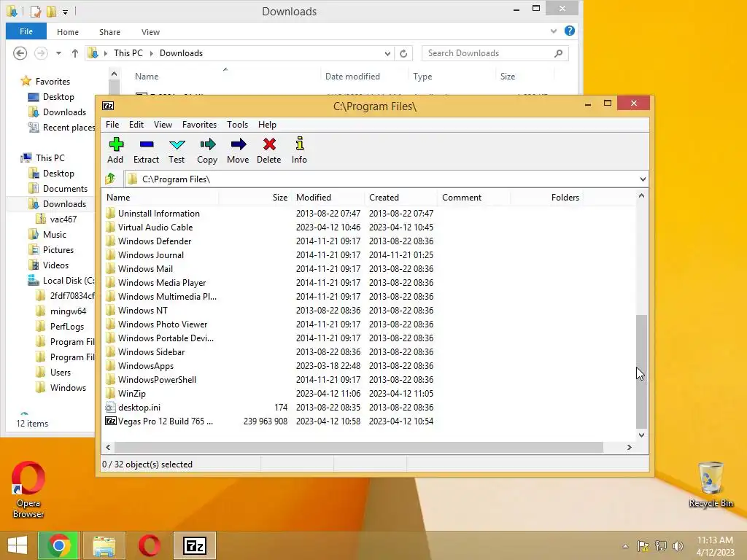The image size is (747, 560).
Task: Click the horizontal scrollbar right arrow
Action: pyautogui.click(x=630, y=447)
